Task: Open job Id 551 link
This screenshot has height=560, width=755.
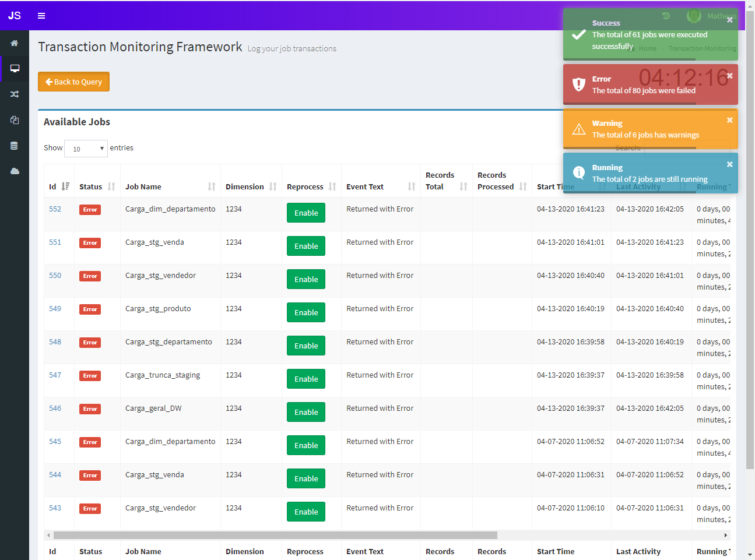Action: [55, 242]
